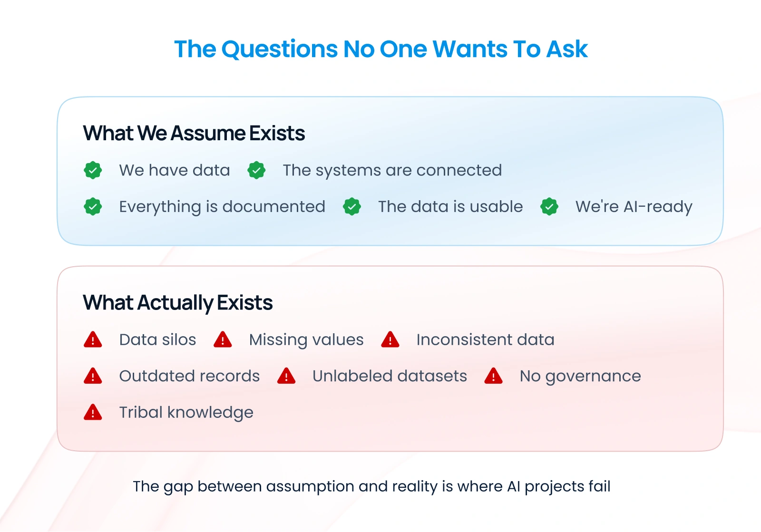Click the green check beside "We have data"
This screenshot has height=532, width=761.
(x=93, y=170)
